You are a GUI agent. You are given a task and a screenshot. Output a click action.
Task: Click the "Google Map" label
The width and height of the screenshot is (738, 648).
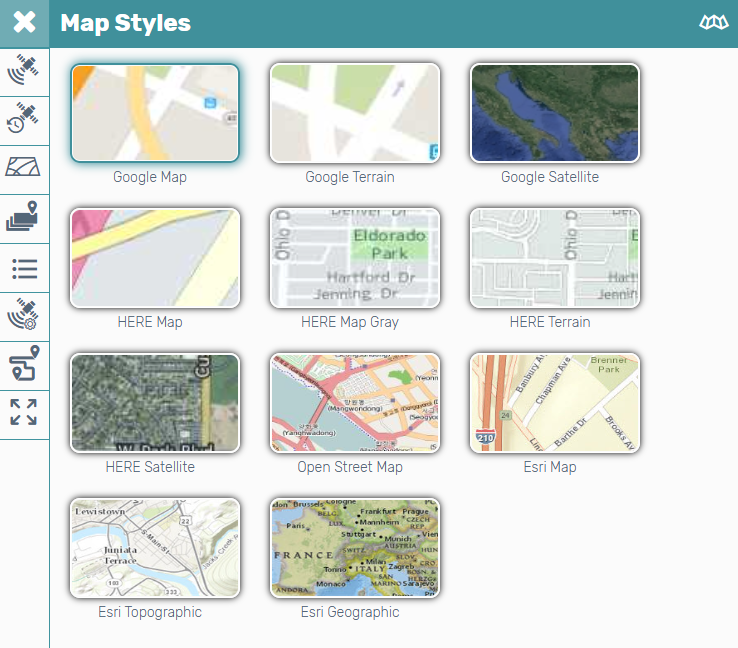click(150, 177)
